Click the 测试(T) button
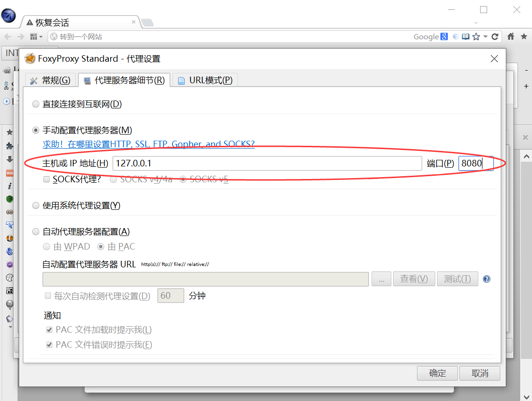The width and height of the screenshot is (532, 401). coord(457,279)
